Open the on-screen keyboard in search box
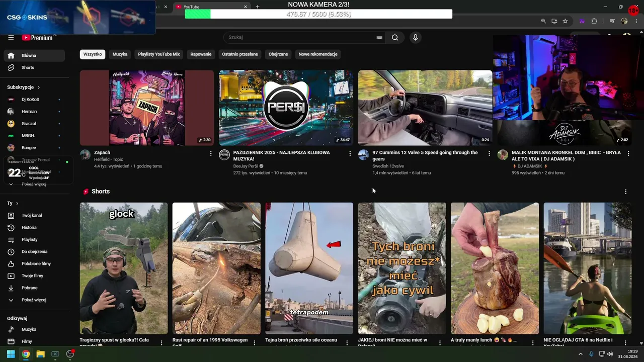This screenshot has width=644, height=362. pos(379,38)
